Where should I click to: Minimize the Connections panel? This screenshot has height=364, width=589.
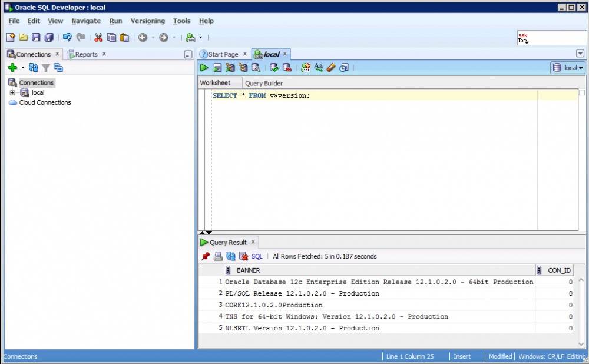point(188,54)
